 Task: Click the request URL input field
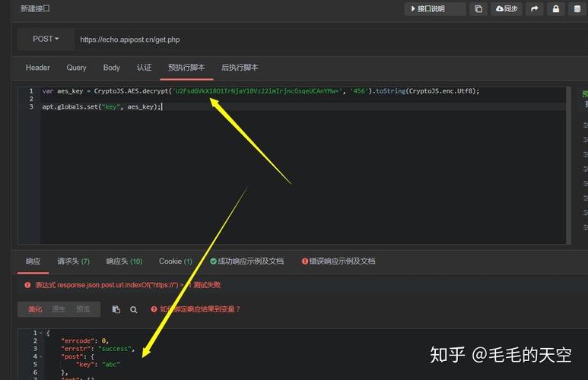point(330,40)
